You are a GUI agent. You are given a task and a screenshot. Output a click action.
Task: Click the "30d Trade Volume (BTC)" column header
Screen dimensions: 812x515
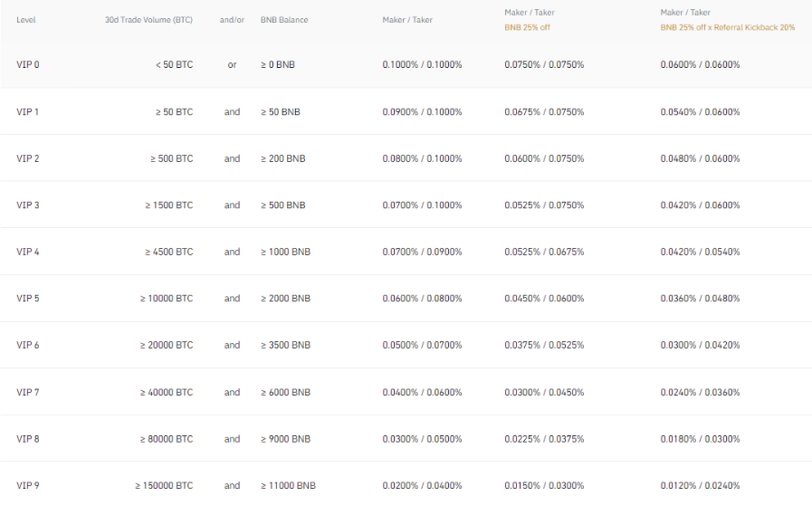[148, 20]
